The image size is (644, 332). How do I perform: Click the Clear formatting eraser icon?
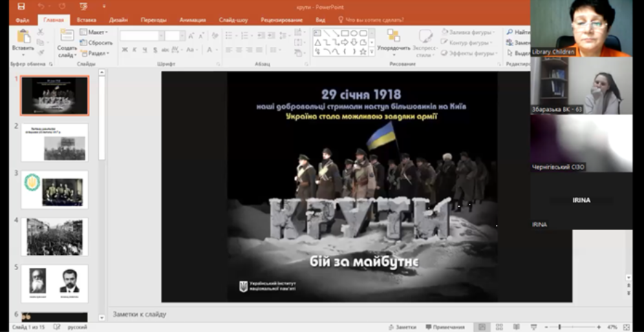(215, 36)
